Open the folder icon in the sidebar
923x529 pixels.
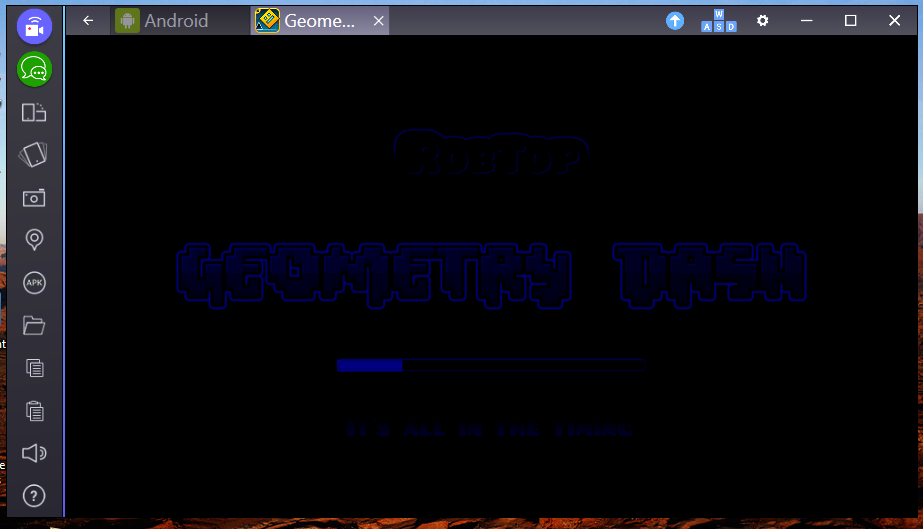pyautogui.click(x=34, y=325)
